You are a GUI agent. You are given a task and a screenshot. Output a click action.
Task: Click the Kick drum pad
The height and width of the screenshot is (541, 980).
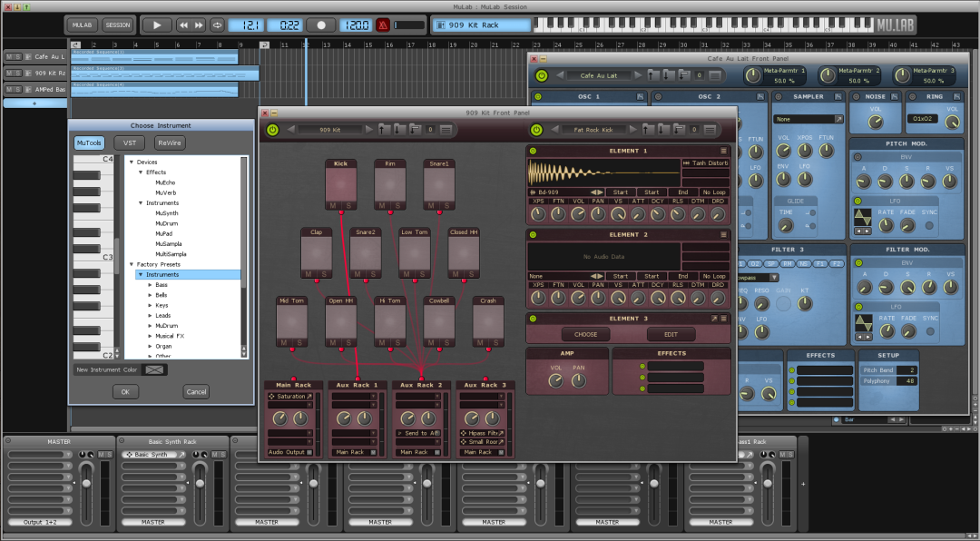340,186
